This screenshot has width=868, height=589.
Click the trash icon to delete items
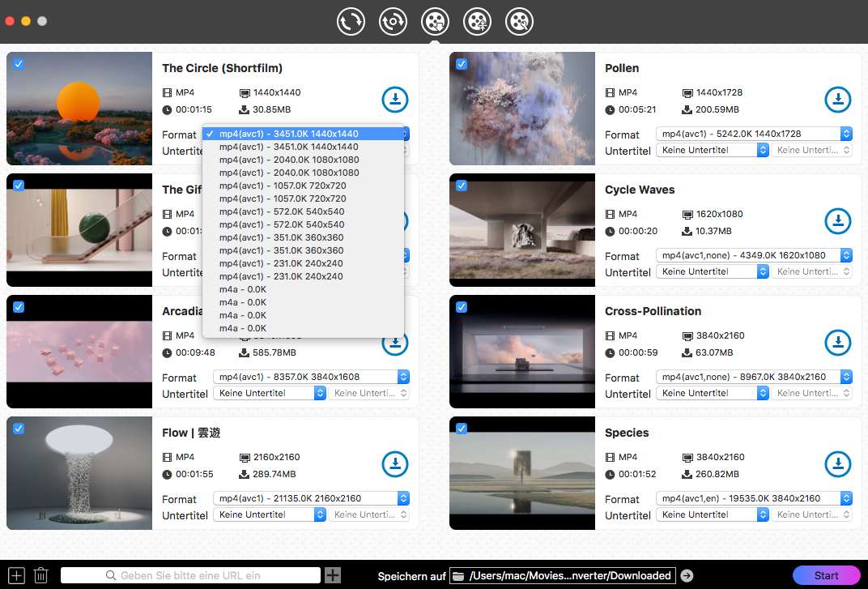click(41, 575)
